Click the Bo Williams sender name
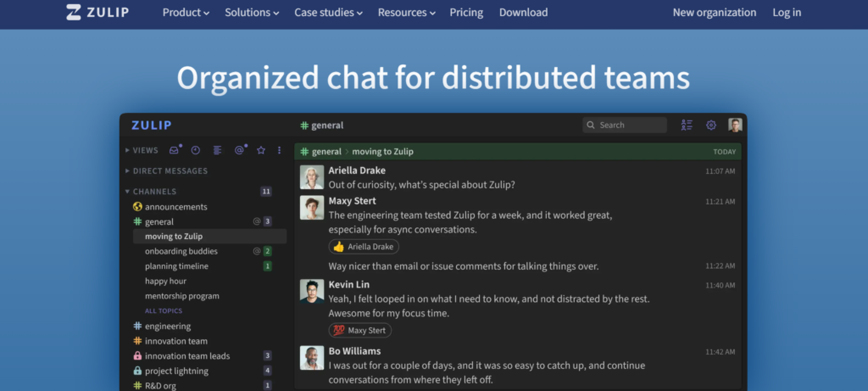Viewport: 868px width, 391px height. (x=354, y=351)
